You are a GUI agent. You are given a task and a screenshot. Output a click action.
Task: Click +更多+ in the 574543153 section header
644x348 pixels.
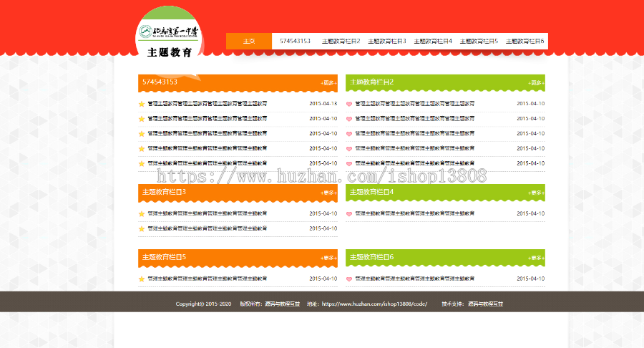click(328, 83)
